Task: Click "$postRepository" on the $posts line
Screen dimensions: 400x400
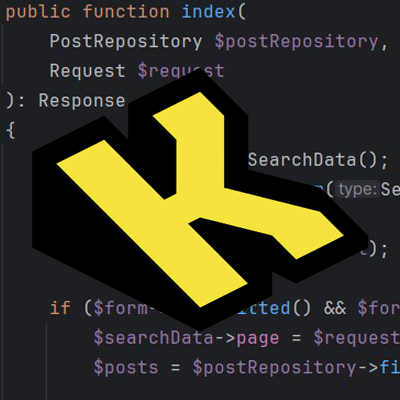Action: (x=274, y=368)
